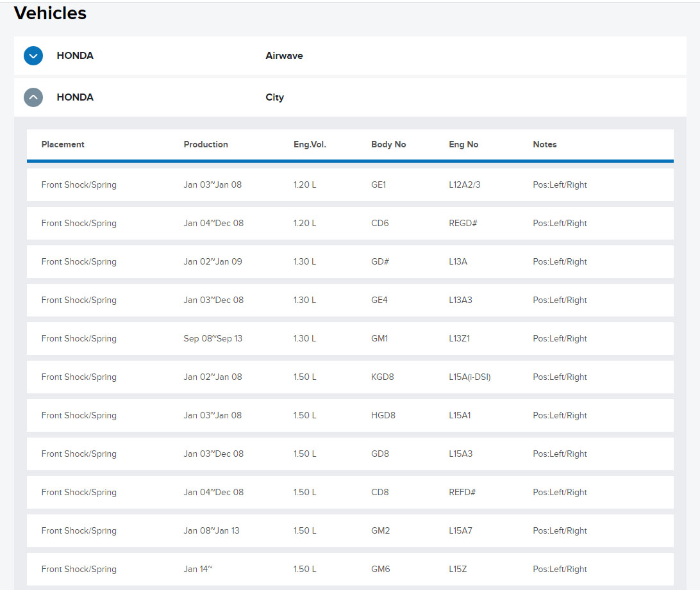Screen dimensions: 700x590
Task: Select engine number L12A2/3 cell
Action: [465, 184]
